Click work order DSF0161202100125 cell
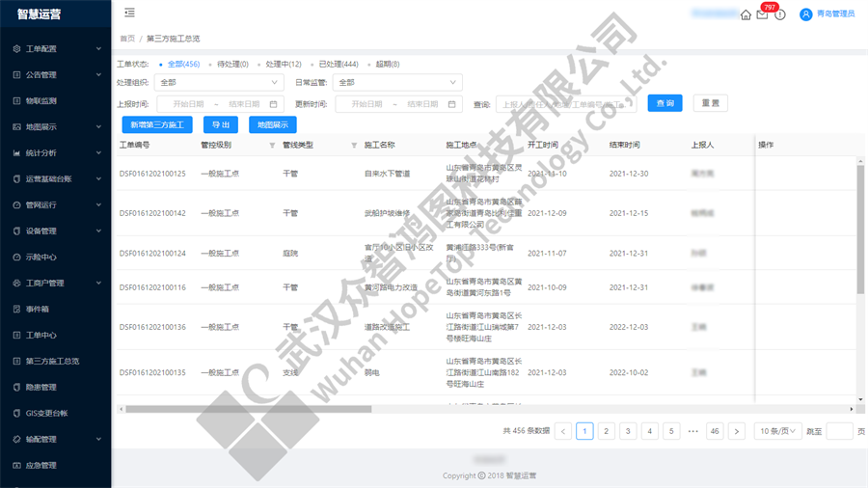The height and width of the screenshot is (488, 868). 152,174
